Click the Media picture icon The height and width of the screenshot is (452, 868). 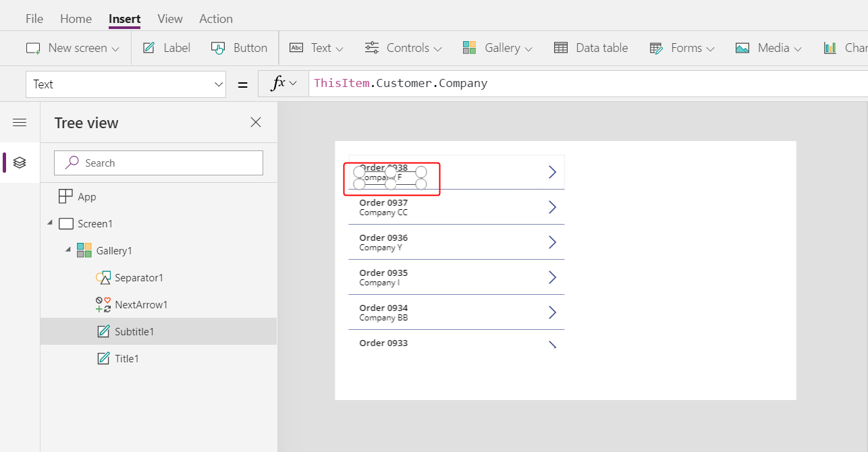[742, 48]
